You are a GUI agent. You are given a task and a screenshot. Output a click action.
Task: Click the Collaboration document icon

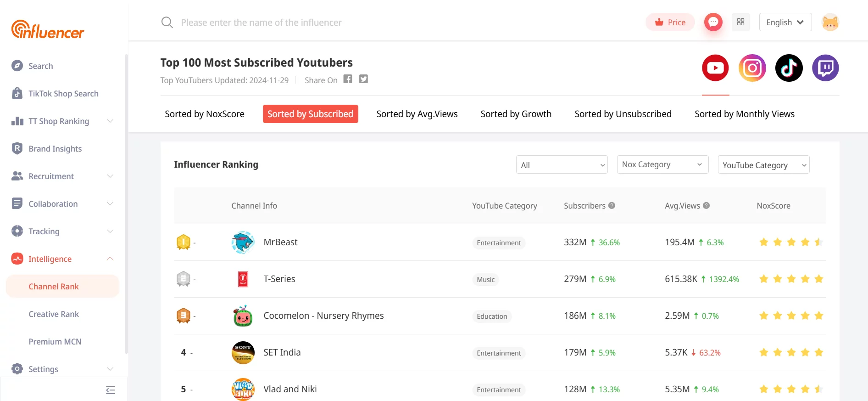17,203
